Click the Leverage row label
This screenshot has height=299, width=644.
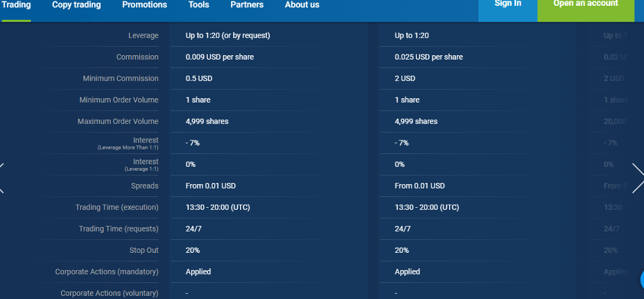tap(143, 36)
